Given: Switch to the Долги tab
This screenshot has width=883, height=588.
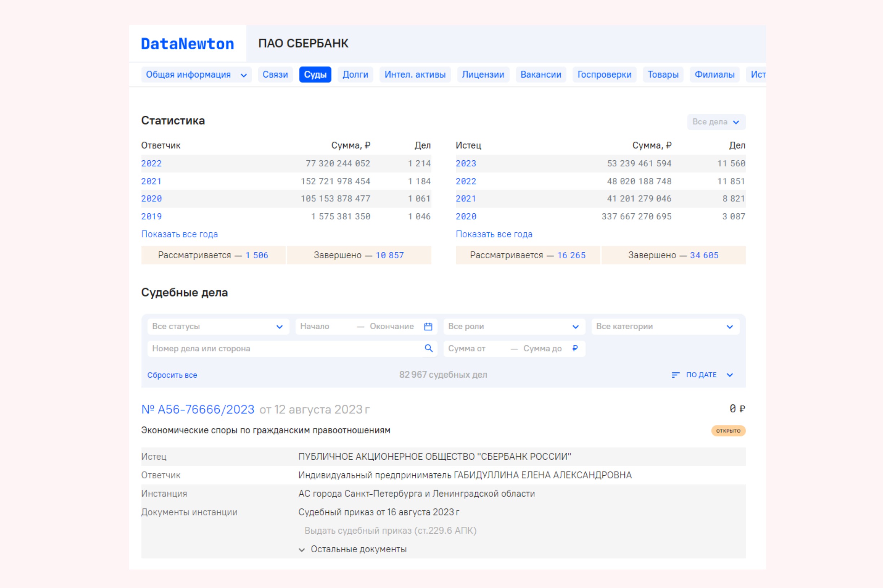Looking at the screenshot, I should tap(355, 75).
